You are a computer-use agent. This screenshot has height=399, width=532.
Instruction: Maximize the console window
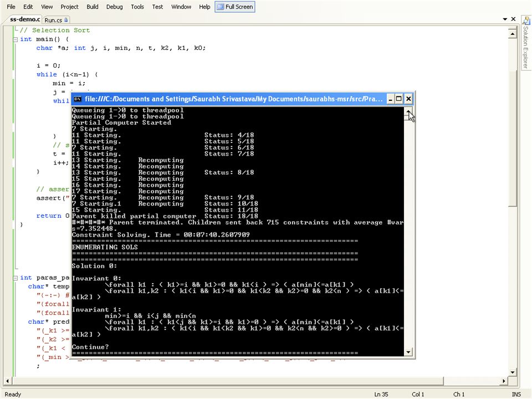pos(399,99)
